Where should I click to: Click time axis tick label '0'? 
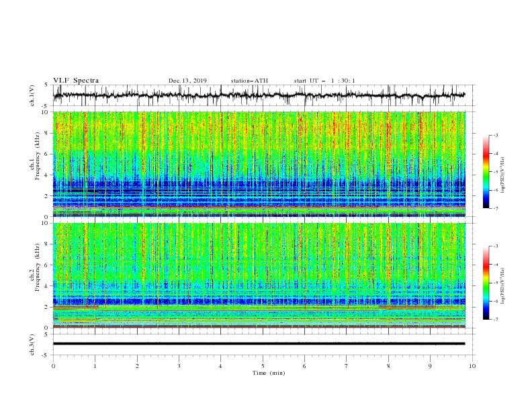point(53,366)
